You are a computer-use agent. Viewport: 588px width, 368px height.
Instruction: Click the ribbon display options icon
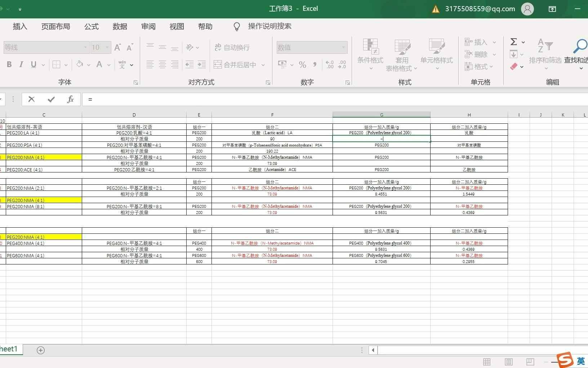point(552,9)
